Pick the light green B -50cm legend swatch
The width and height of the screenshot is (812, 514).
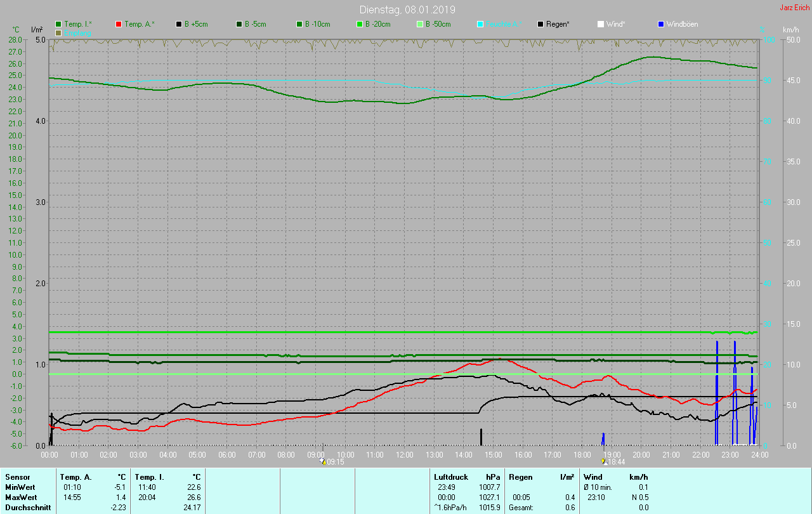click(x=420, y=24)
